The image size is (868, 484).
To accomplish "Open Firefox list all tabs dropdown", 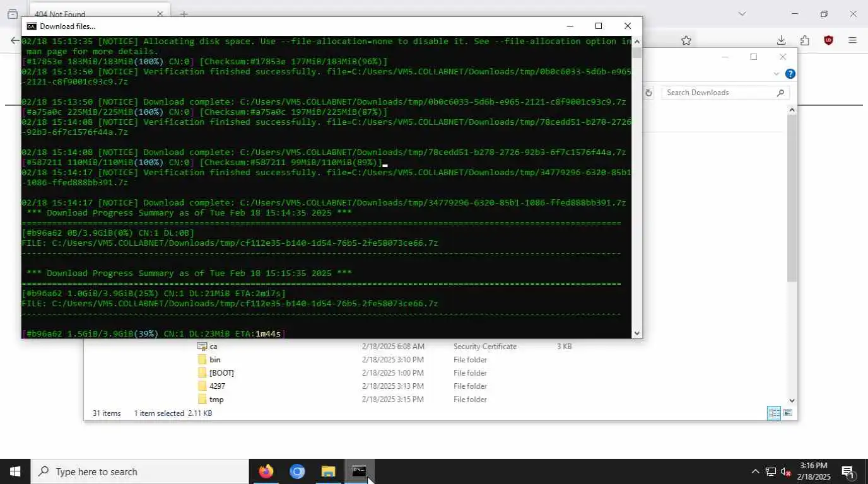I will pos(742,14).
